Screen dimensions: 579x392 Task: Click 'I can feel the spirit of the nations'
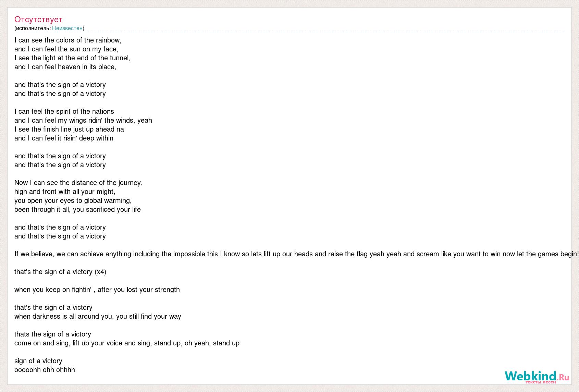[x=64, y=111]
